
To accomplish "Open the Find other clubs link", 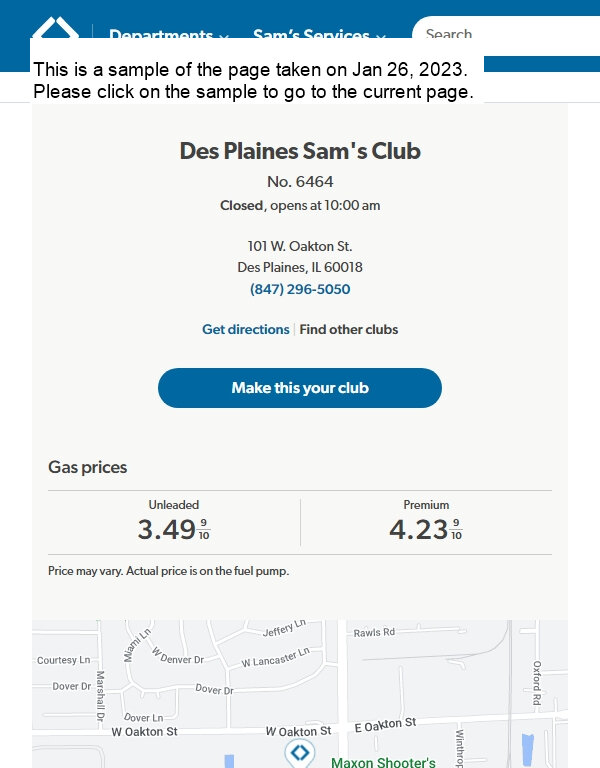I will click(x=349, y=329).
